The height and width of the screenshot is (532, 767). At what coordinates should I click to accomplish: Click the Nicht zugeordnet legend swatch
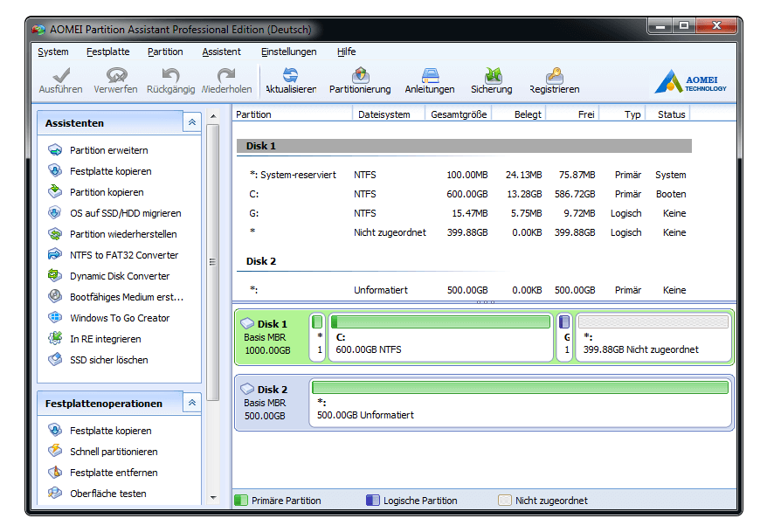click(x=504, y=500)
